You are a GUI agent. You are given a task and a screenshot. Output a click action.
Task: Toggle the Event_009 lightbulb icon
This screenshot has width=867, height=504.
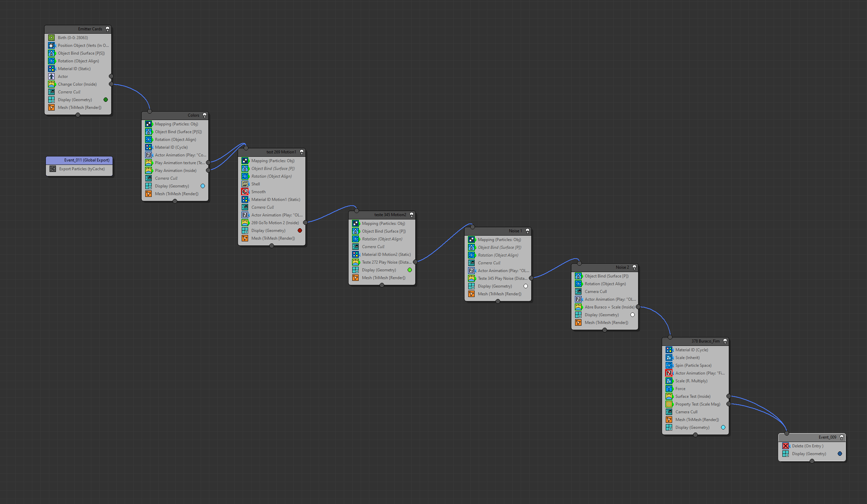click(x=841, y=437)
